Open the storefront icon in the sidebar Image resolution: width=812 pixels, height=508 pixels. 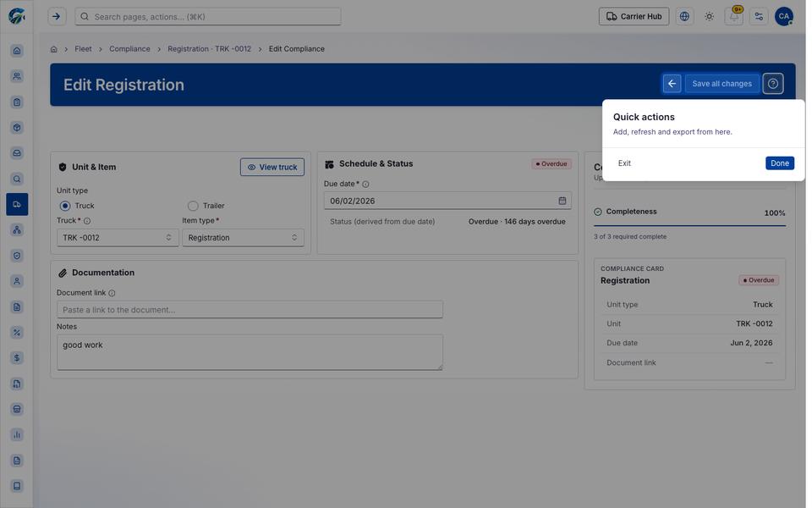[17, 409]
